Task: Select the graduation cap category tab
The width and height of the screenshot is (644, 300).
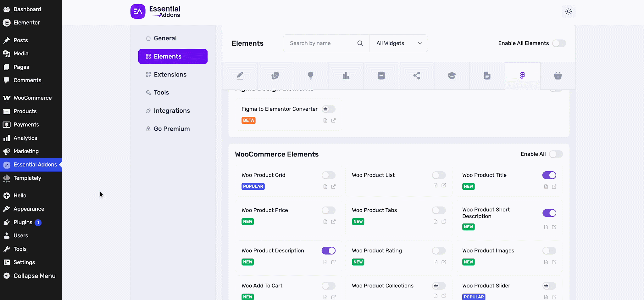Action: tap(452, 76)
